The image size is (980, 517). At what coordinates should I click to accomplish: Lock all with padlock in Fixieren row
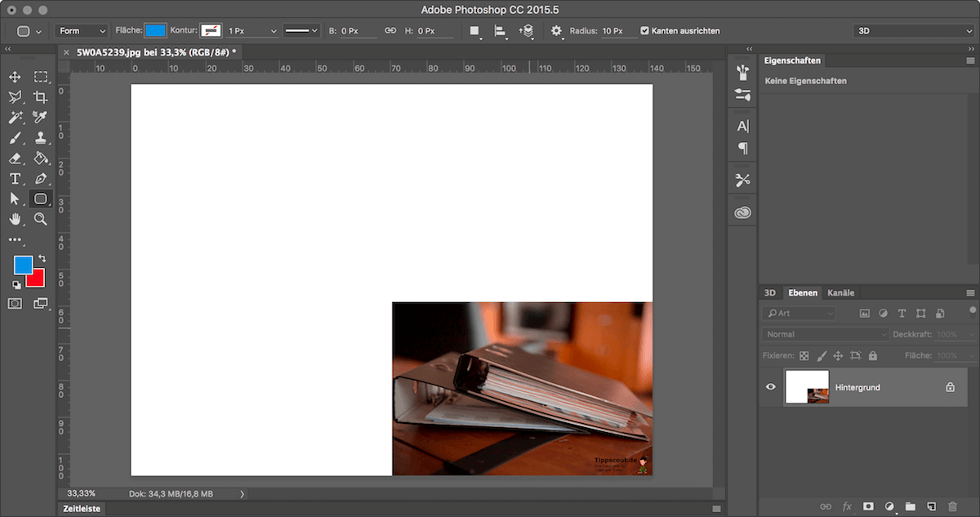point(873,356)
